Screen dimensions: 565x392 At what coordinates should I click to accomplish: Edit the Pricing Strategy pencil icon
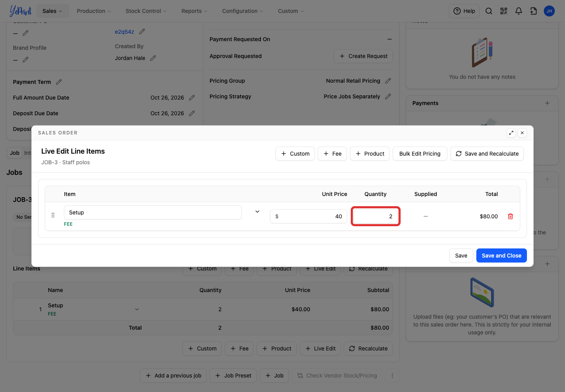tap(388, 96)
